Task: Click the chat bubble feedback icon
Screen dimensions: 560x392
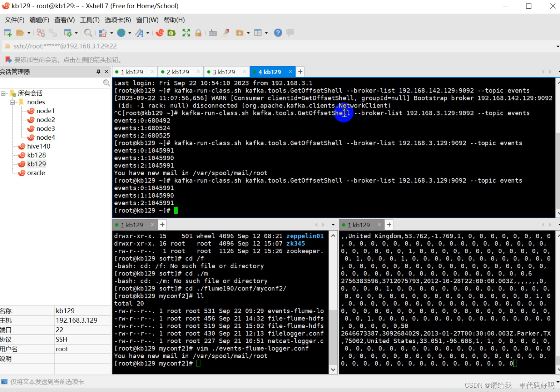Action: [x=290, y=33]
